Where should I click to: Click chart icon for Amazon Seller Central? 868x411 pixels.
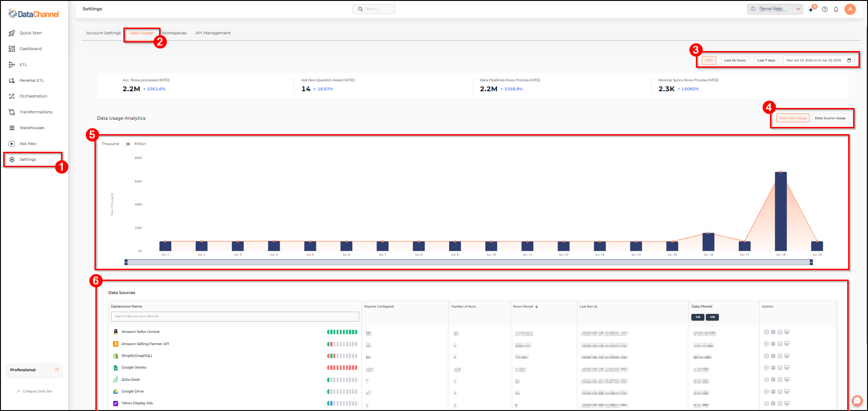(x=780, y=332)
